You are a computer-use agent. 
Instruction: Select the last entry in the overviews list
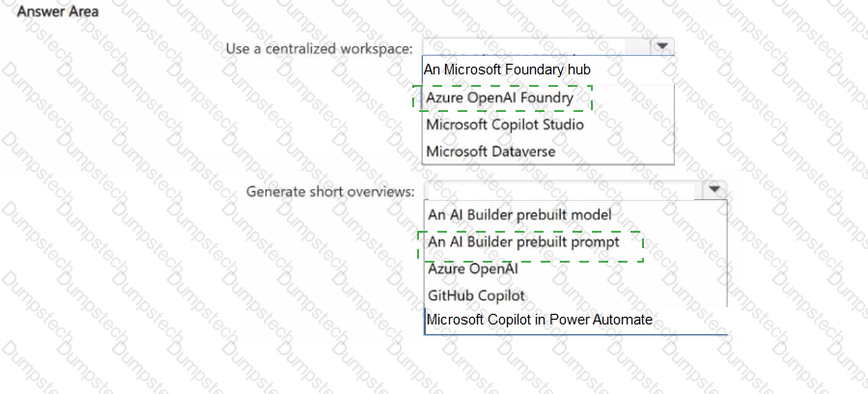click(x=540, y=320)
